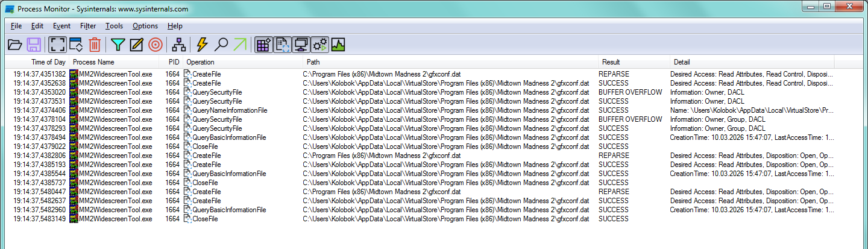Screen dimensions: 868x249
Task: Click the lightning bolt toolbar icon
Action: click(203, 44)
